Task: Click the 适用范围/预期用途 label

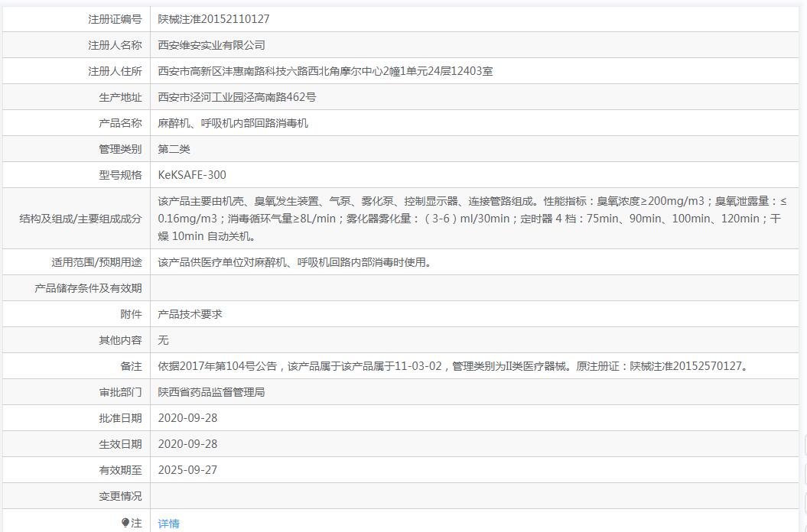Action: click(96, 262)
